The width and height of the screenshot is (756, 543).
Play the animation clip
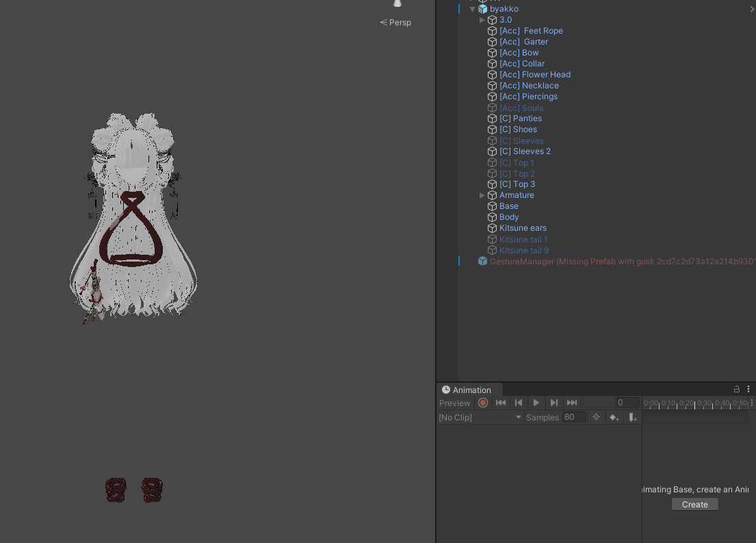coord(536,403)
